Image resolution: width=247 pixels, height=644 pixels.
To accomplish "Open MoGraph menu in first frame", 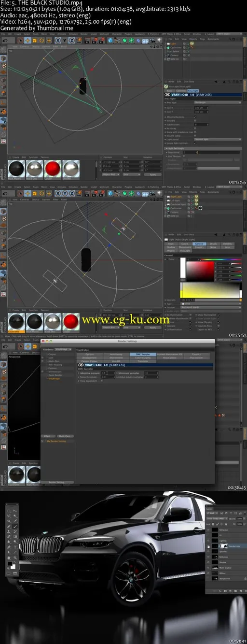I will click(x=105, y=34).
